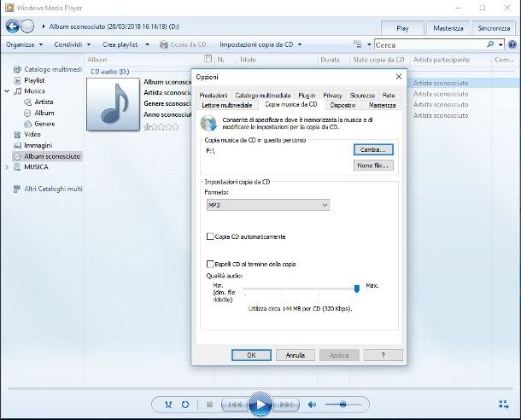Image resolution: width=521 pixels, height=420 pixels.
Task: Toggle shuffle playback
Action: (x=169, y=405)
